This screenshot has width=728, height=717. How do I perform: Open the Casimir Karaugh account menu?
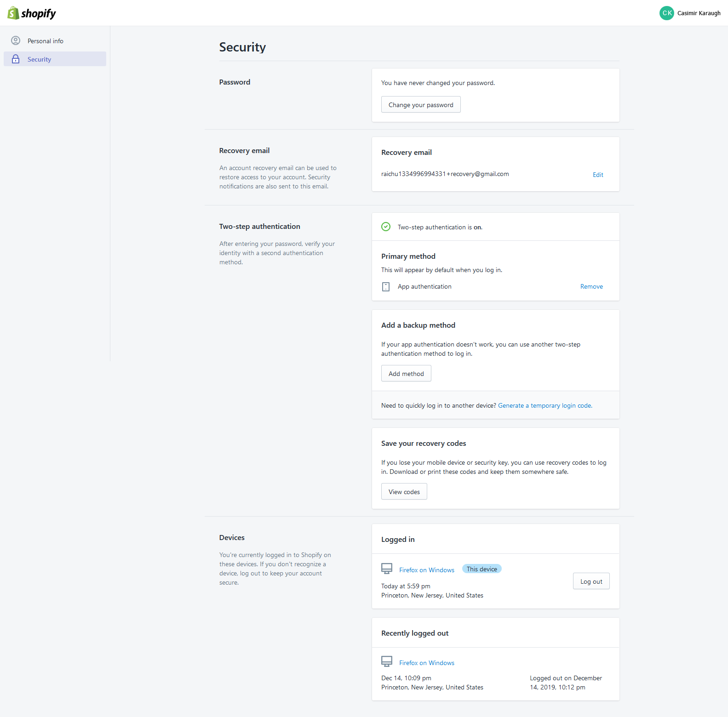698,13
